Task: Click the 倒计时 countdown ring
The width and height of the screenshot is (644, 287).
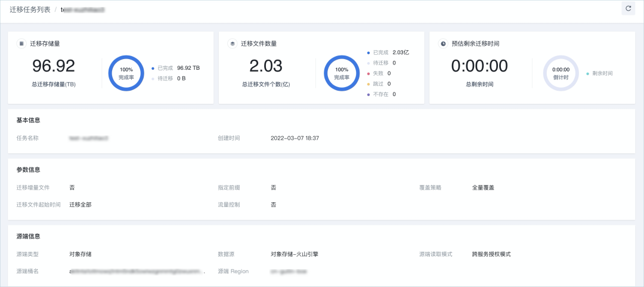Action: coord(561,73)
